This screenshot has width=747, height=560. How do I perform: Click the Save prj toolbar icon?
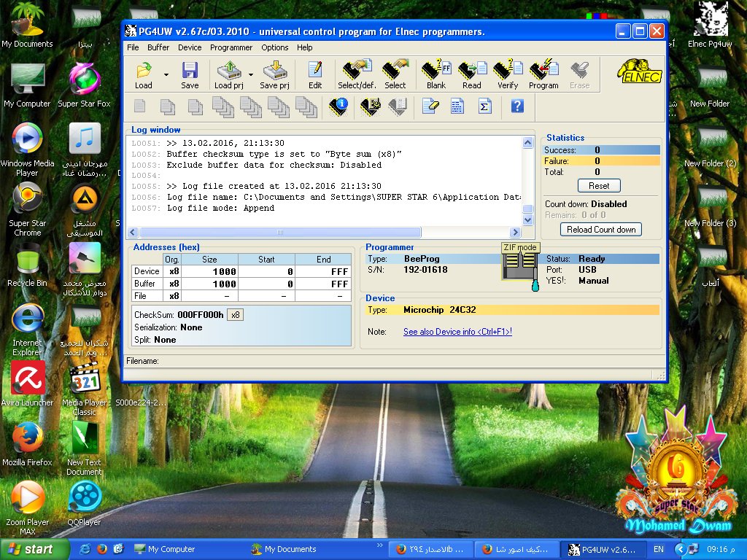pos(275,75)
